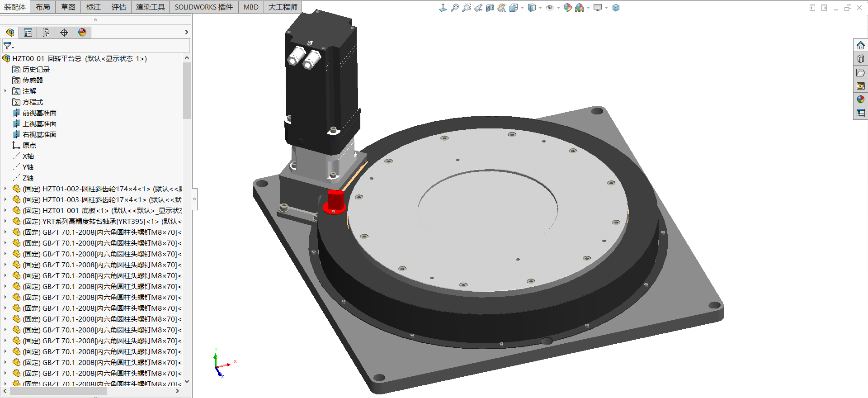Switch to the 渲染工具 tab

tap(151, 7)
